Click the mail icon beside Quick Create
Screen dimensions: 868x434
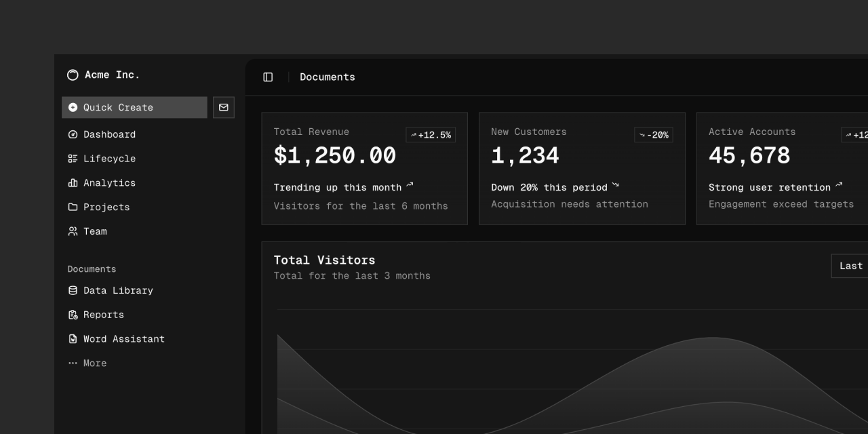point(224,107)
